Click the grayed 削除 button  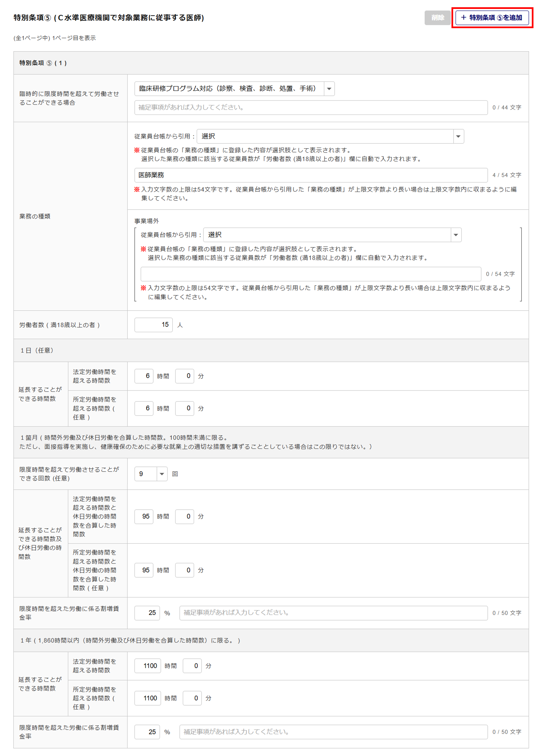(437, 18)
